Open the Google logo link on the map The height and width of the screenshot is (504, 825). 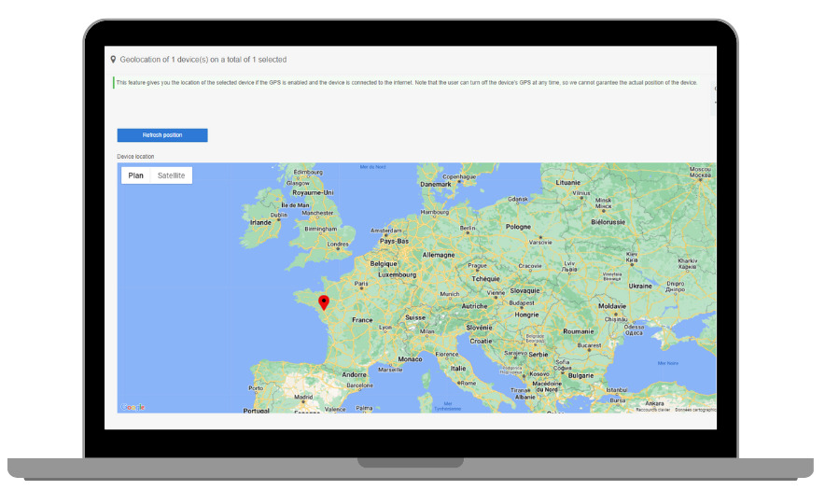133,407
